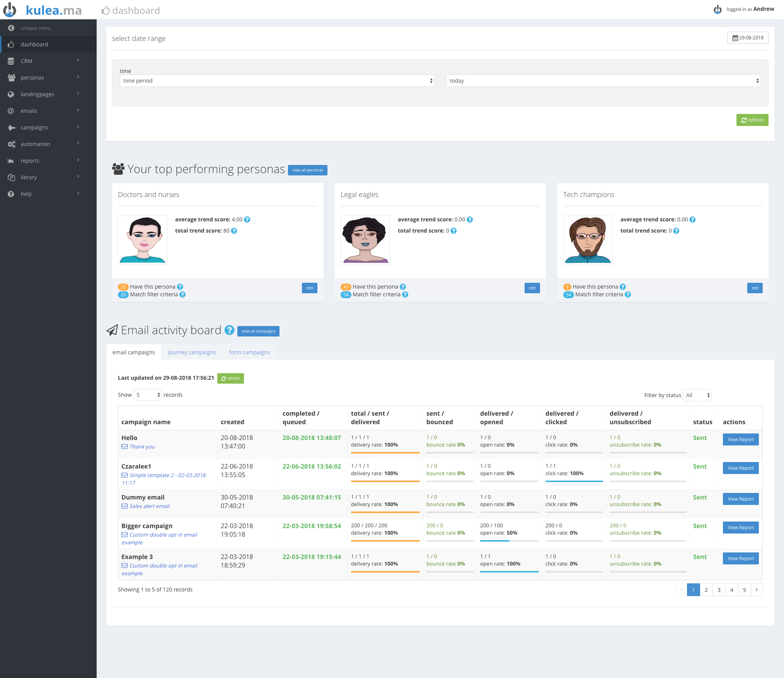Open the time period dropdown
784x678 pixels.
277,81
